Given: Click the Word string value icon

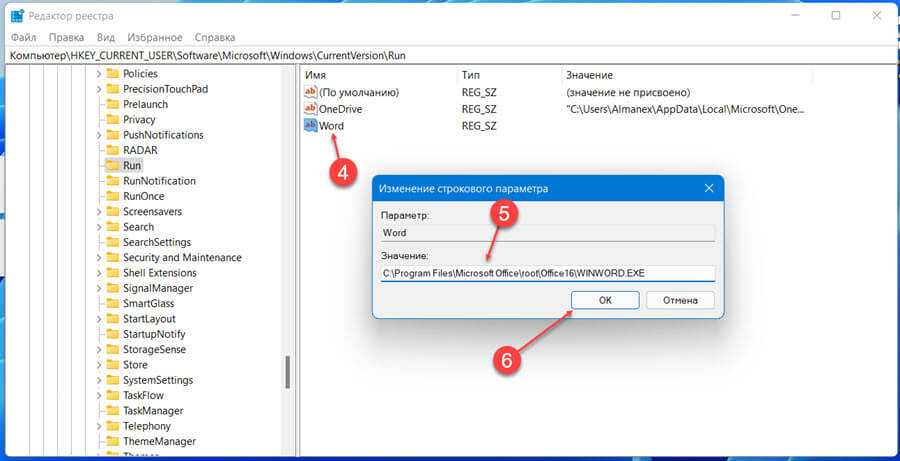Looking at the screenshot, I should pos(311,125).
